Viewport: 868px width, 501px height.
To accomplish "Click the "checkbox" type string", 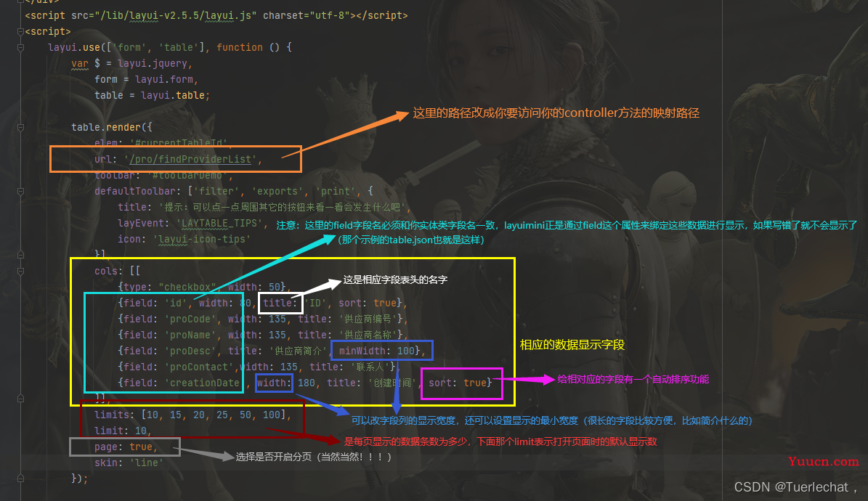I will coord(187,288).
